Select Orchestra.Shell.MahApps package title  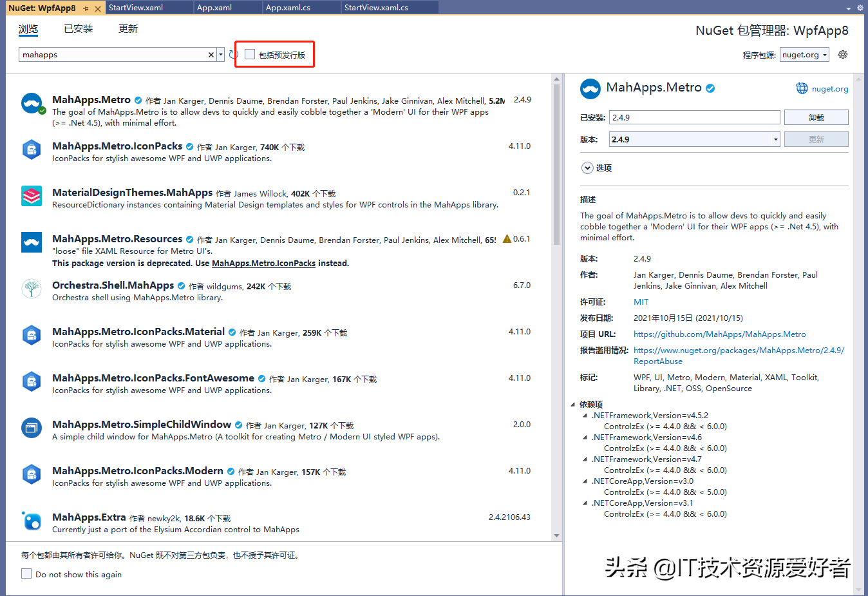[113, 285]
